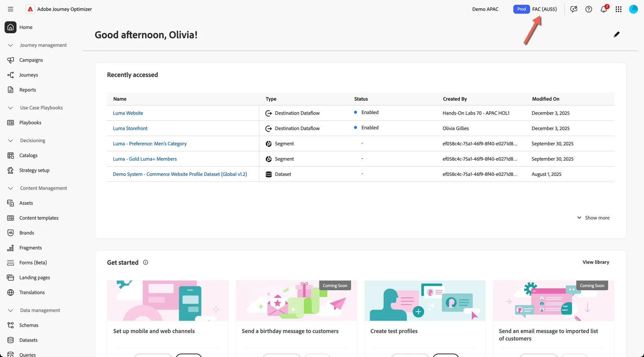The width and height of the screenshot is (644, 357).
Task: Collapse the Use Case Playbooks section
Action: point(10,108)
